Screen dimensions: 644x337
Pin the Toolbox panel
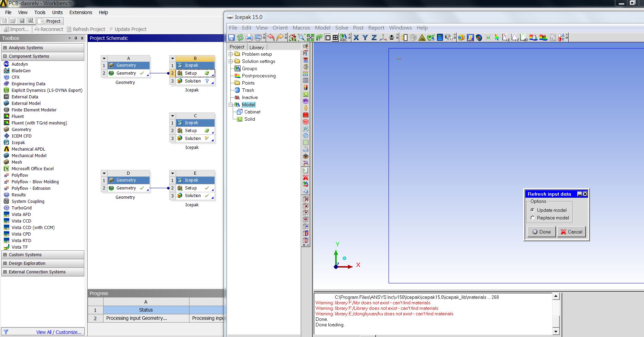(x=76, y=38)
